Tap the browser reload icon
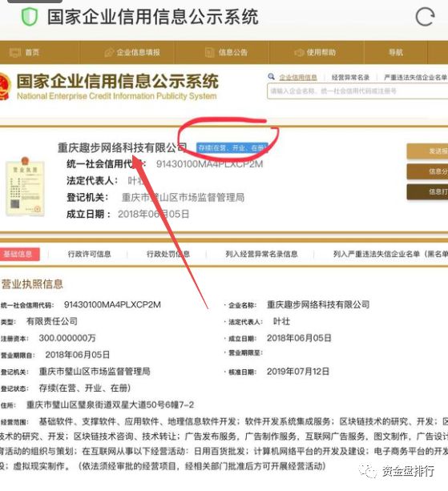Screen dimensions: 448x491 (x=425, y=17)
